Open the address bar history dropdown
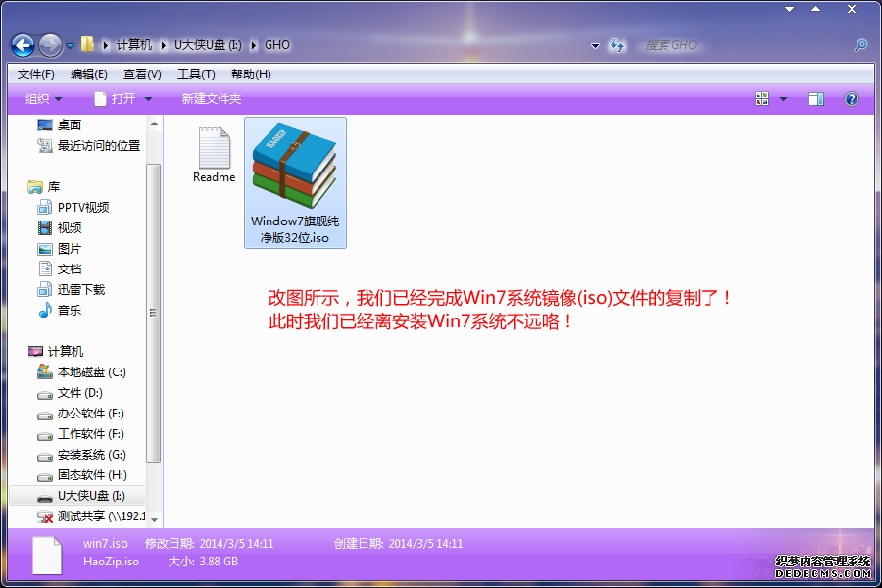This screenshot has height=588, width=882. click(x=595, y=45)
